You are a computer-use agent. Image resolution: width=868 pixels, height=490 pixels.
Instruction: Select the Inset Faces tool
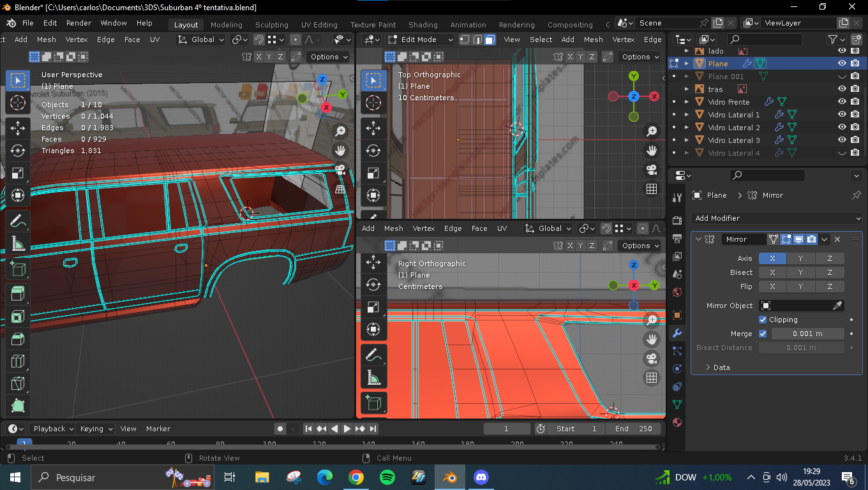tap(18, 316)
